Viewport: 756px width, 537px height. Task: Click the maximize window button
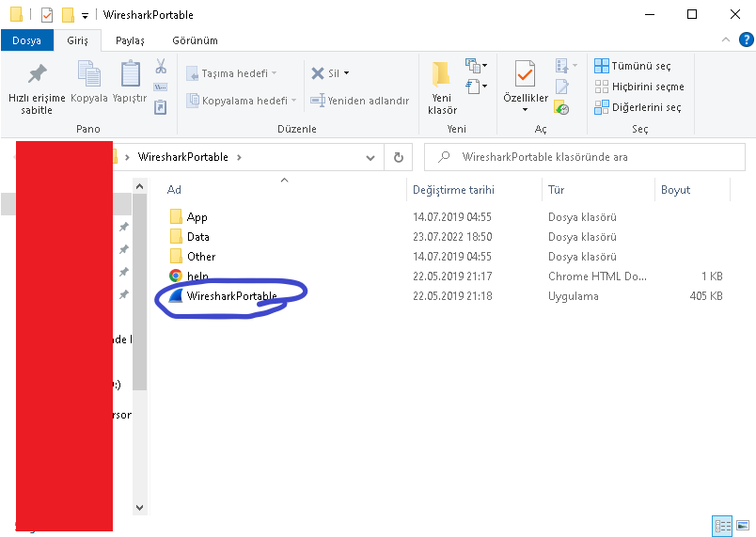(692, 14)
